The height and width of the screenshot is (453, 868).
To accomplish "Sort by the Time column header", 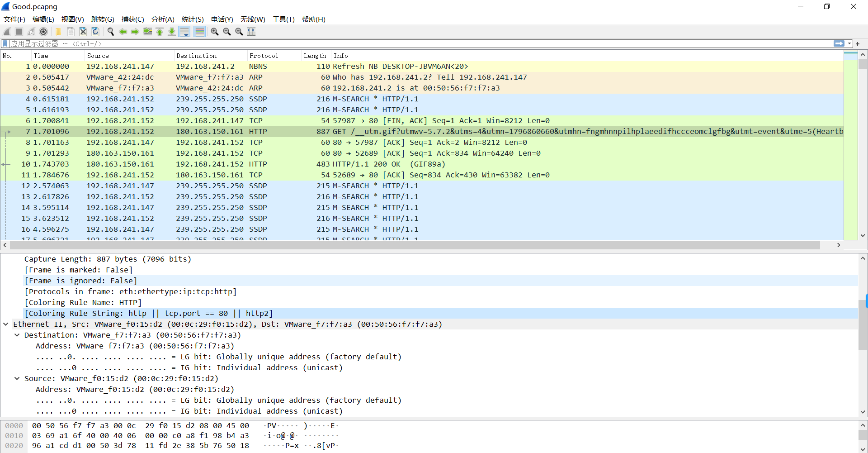I will point(58,56).
